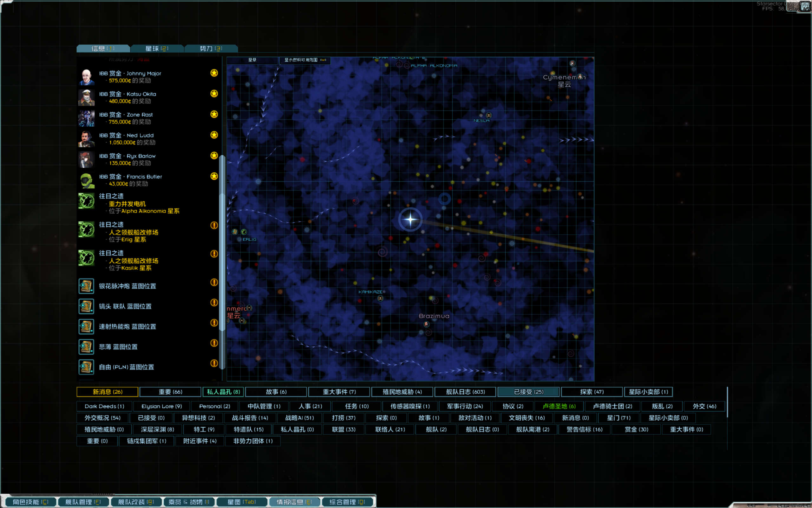The image size is (812, 508).
Task: Toggle the 赏金 (30) filter
Action: [636, 429]
